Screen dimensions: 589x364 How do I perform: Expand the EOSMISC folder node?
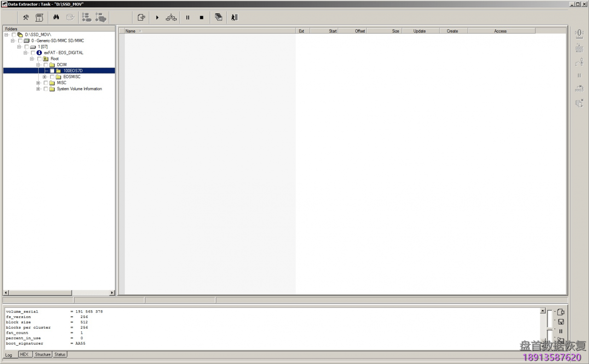[x=45, y=77]
